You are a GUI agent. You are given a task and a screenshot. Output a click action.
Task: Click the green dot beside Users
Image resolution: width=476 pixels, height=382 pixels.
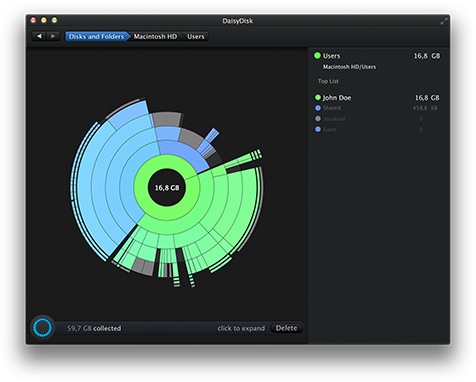317,56
